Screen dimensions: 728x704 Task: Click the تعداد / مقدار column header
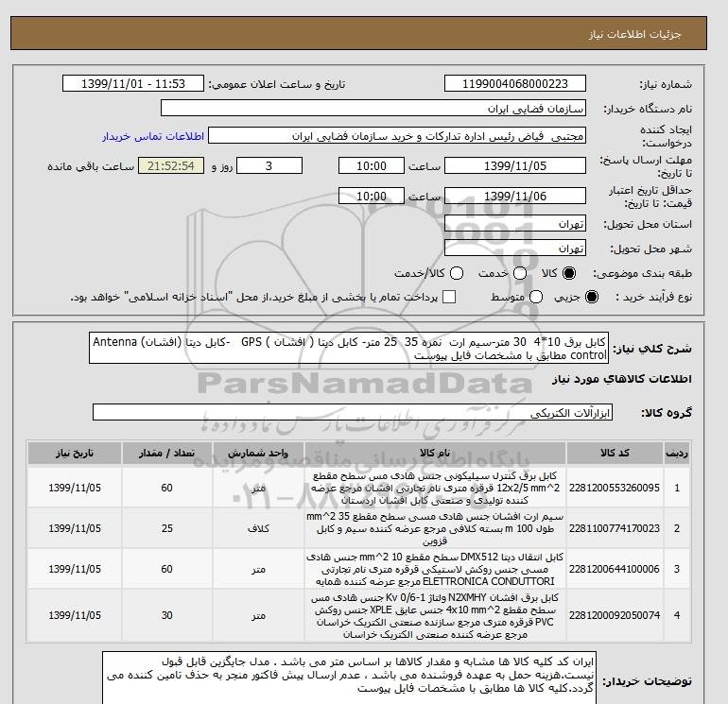167,453
